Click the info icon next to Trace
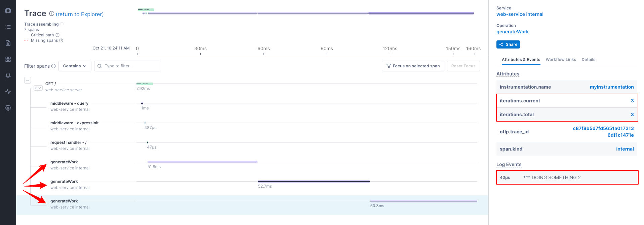Image resolution: width=644 pixels, height=225 pixels. click(x=51, y=14)
